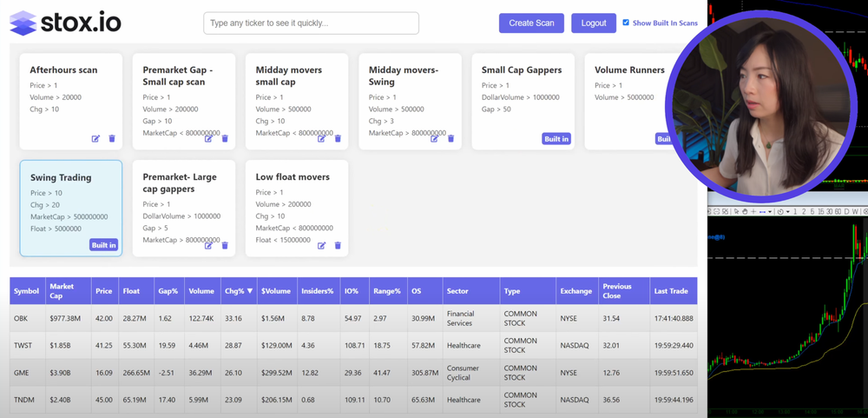Switch chart to 5 minute timeframe

(812, 212)
